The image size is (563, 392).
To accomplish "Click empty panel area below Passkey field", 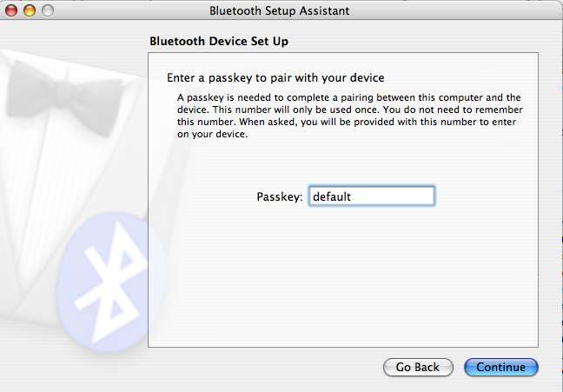I will coord(343,276).
